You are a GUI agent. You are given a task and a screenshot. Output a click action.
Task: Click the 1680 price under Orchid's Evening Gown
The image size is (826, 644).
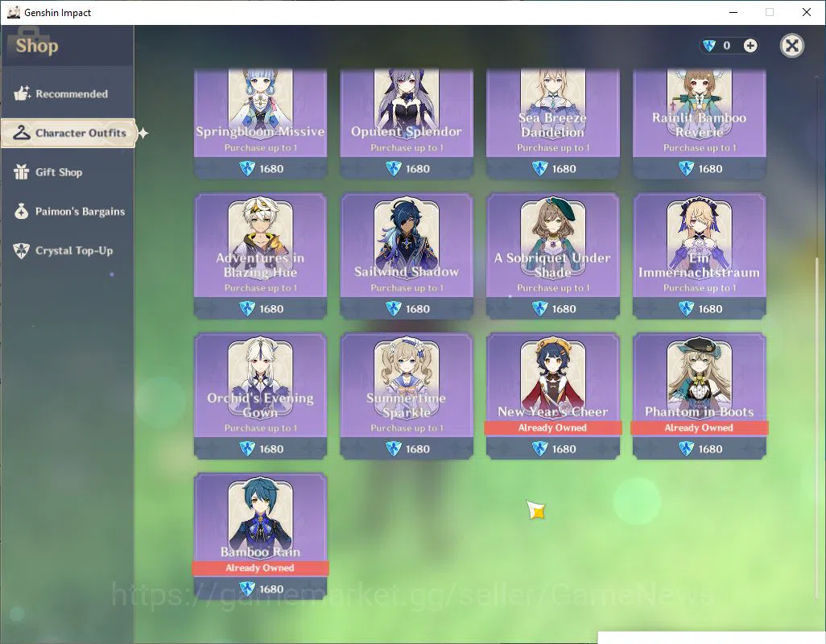click(271, 449)
